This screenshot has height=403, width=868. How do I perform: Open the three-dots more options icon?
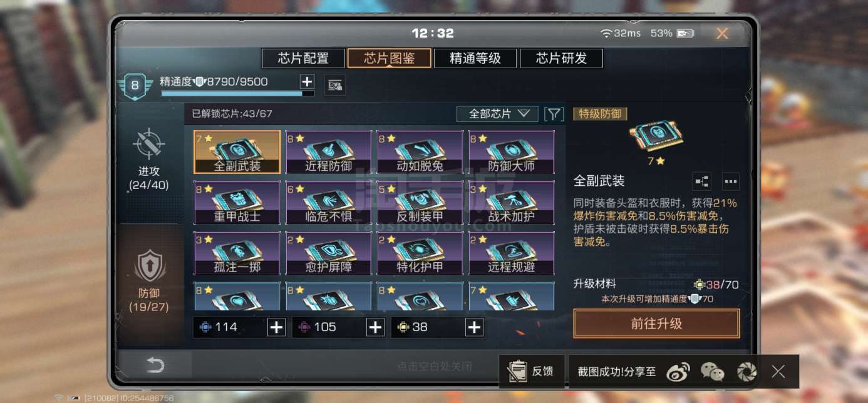click(x=730, y=182)
